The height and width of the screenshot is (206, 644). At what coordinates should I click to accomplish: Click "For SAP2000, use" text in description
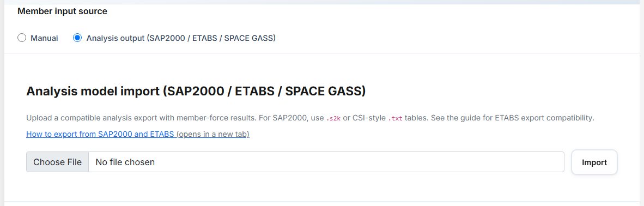(291, 118)
